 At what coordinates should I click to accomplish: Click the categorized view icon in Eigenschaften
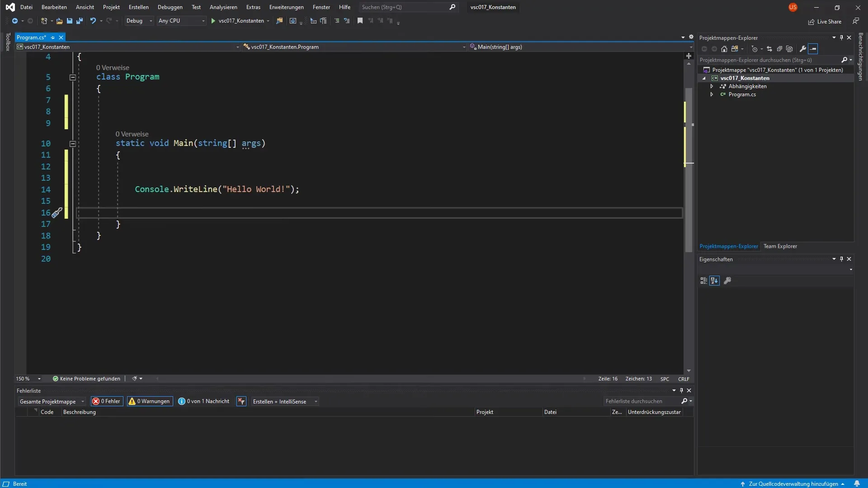(703, 281)
